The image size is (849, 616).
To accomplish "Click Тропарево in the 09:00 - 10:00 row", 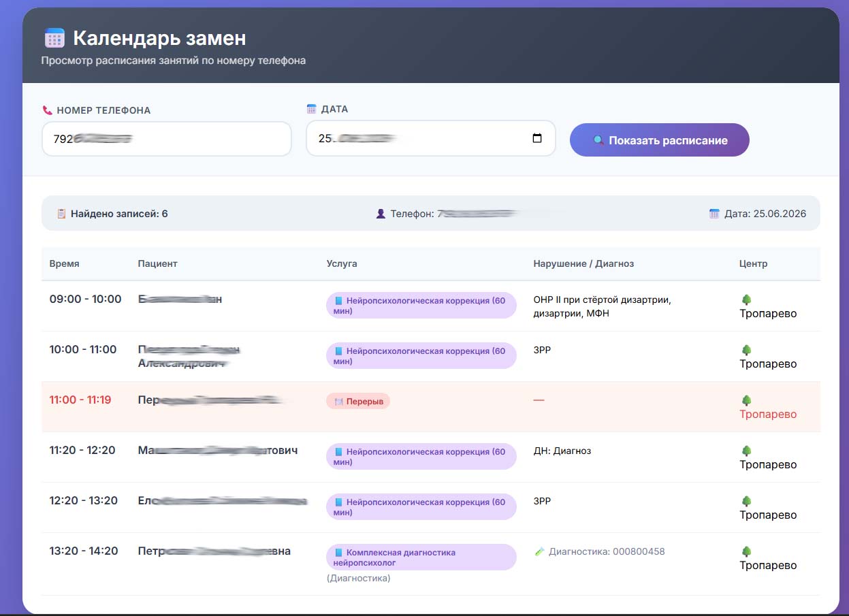I will click(x=768, y=314).
